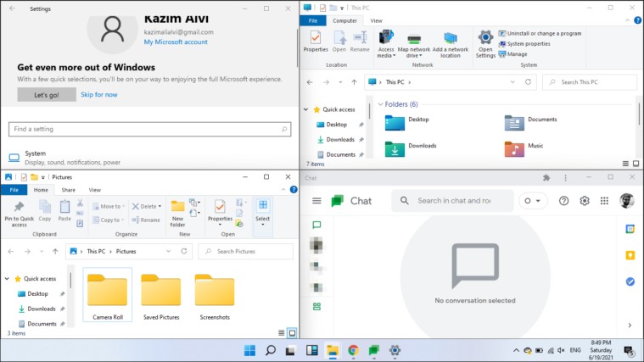Open the Chat help icon
644x362 pixels.
point(563,201)
